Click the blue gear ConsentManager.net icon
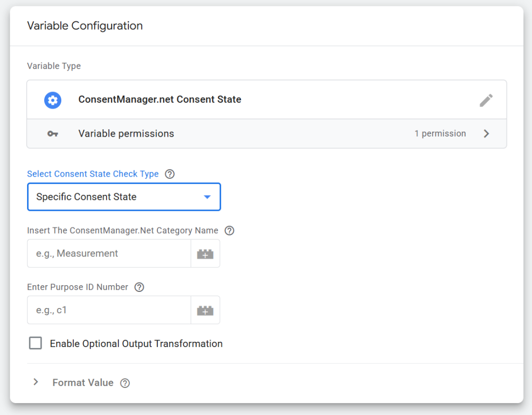532x415 pixels. (52, 100)
